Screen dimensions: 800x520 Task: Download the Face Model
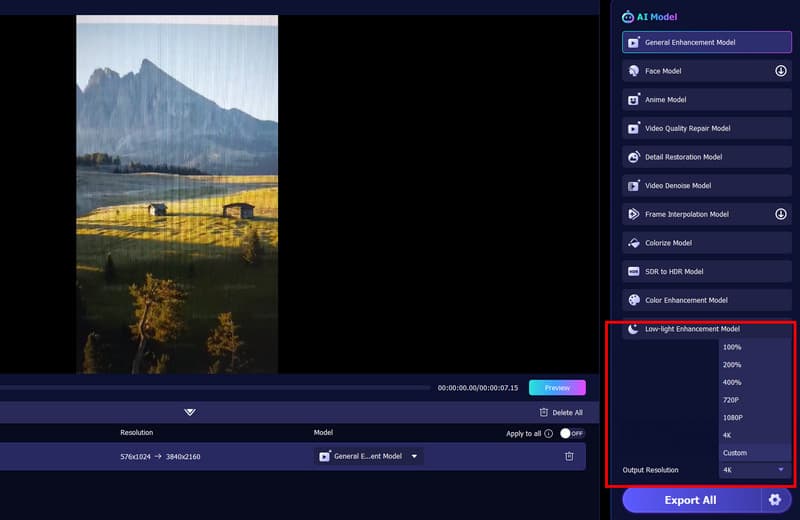tap(781, 71)
